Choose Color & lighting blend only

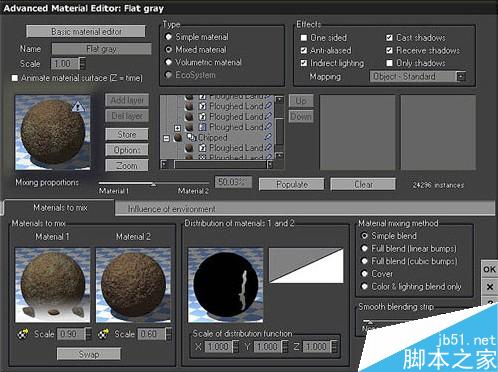point(365,286)
